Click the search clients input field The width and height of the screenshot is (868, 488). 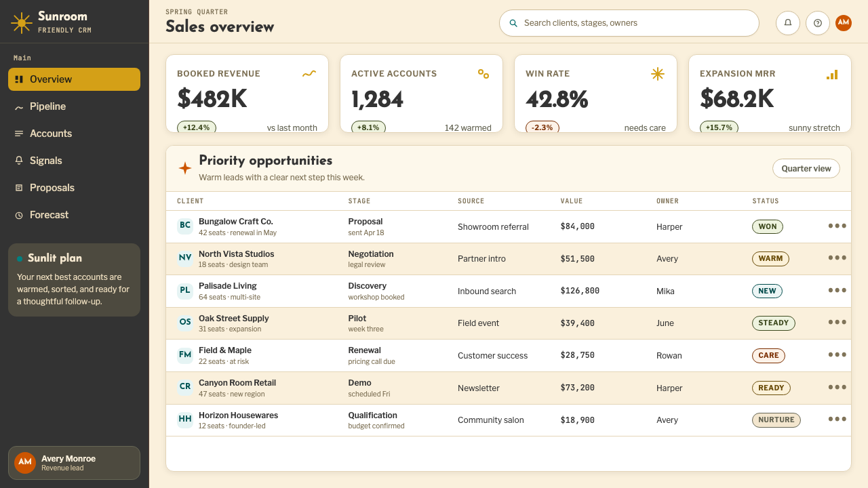(x=629, y=23)
